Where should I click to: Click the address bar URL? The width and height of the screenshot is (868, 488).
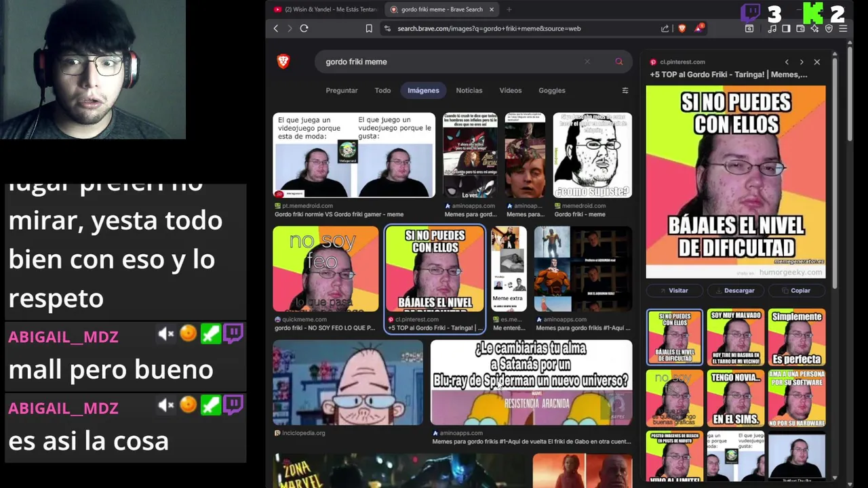[489, 28]
